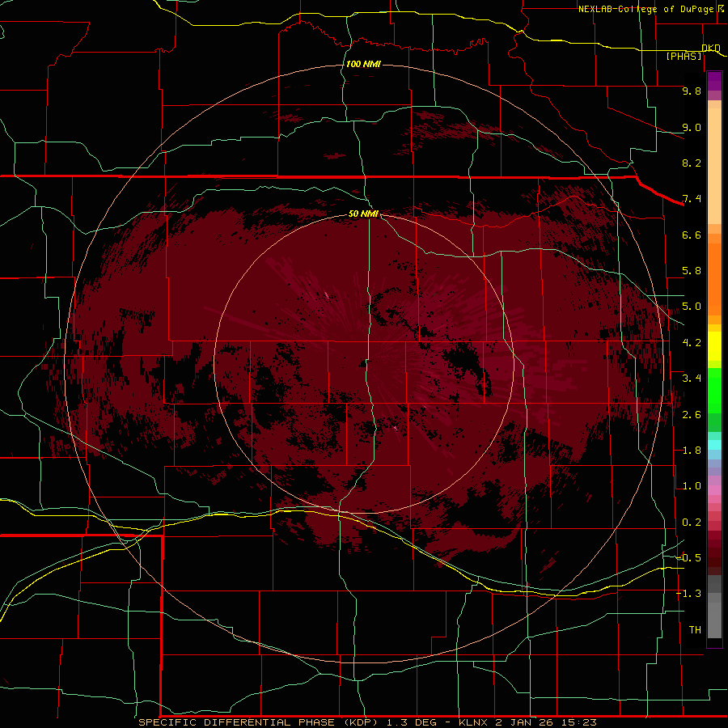Click the 100 NMI range ring label
728x728 pixels.
coord(363,64)
